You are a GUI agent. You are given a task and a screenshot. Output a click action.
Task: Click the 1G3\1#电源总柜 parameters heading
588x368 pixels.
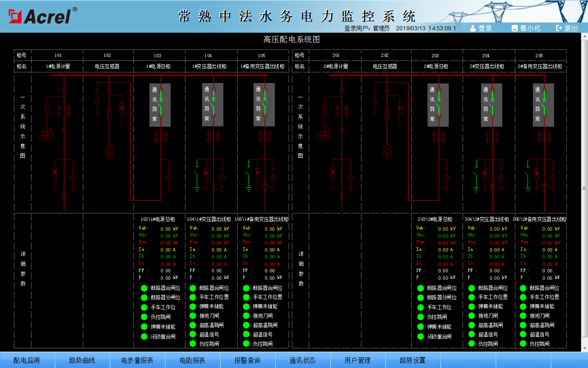click(158, 220)
